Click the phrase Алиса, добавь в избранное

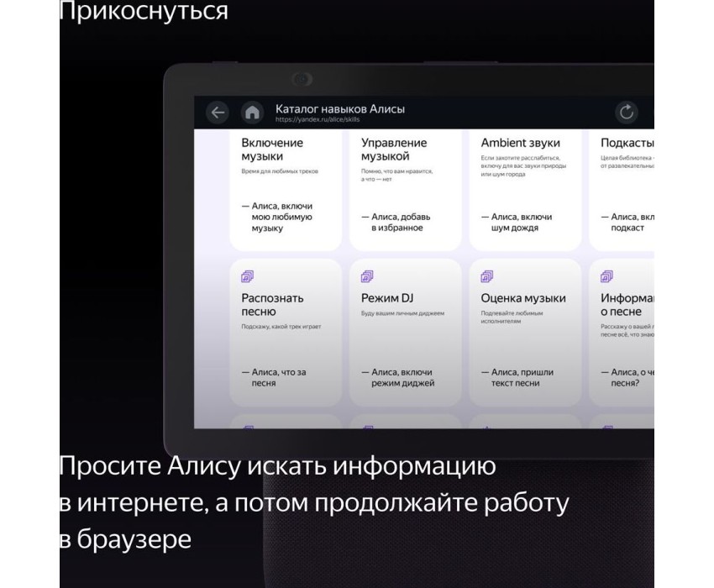coord(396,223)
